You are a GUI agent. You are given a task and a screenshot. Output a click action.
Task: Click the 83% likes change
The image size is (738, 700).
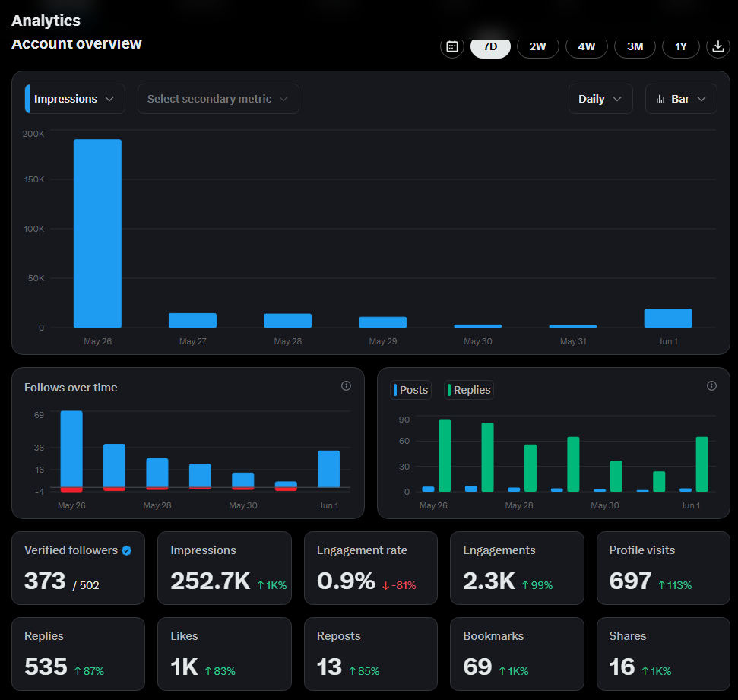[x=220, y=671]
